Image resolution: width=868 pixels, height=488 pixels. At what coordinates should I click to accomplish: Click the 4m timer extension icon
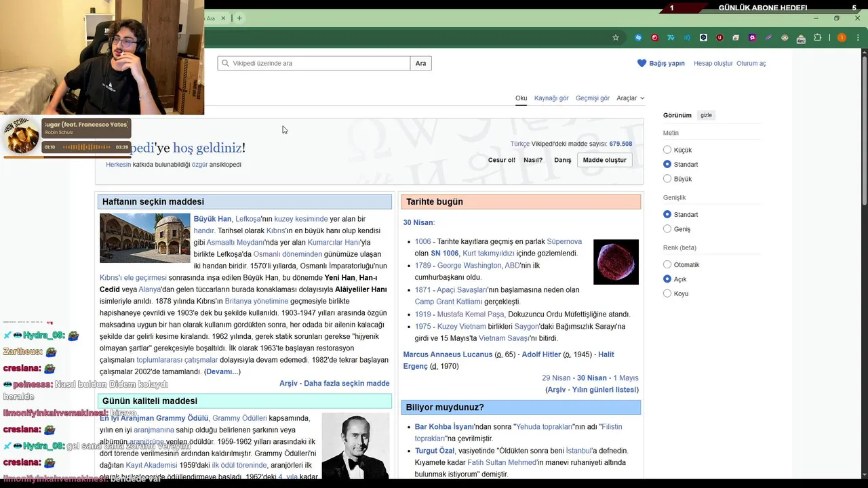801,39
